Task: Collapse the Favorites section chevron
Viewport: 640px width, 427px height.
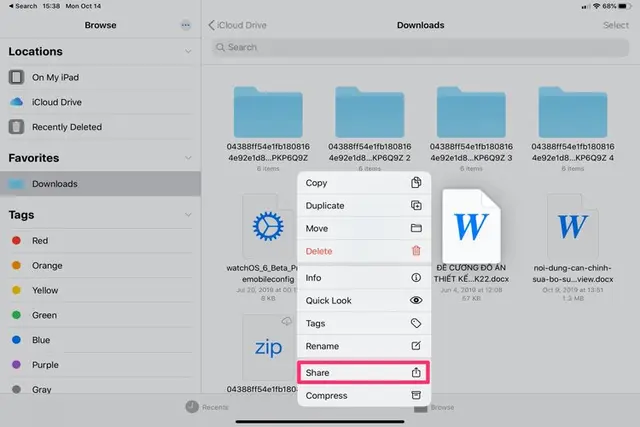Action: tap(188, 158)
